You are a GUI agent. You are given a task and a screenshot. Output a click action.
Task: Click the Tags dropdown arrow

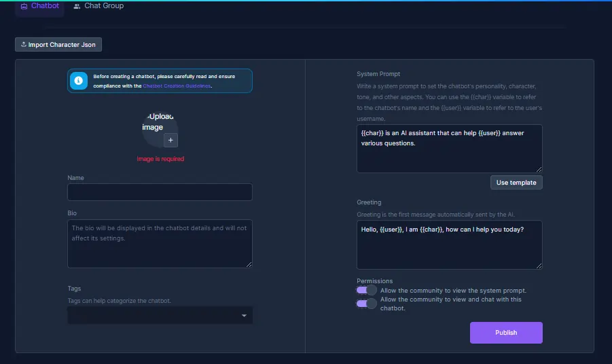click(244, 315)
